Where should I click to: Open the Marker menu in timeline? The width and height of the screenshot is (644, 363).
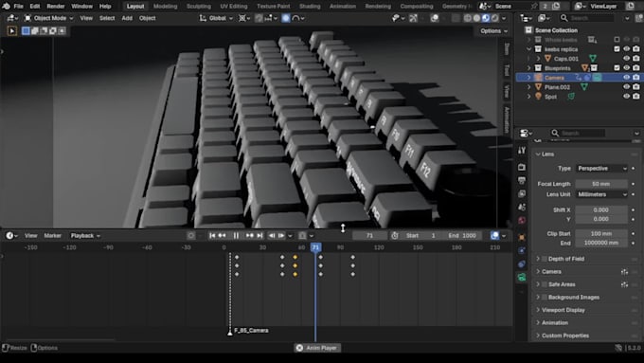coord(53,236)
